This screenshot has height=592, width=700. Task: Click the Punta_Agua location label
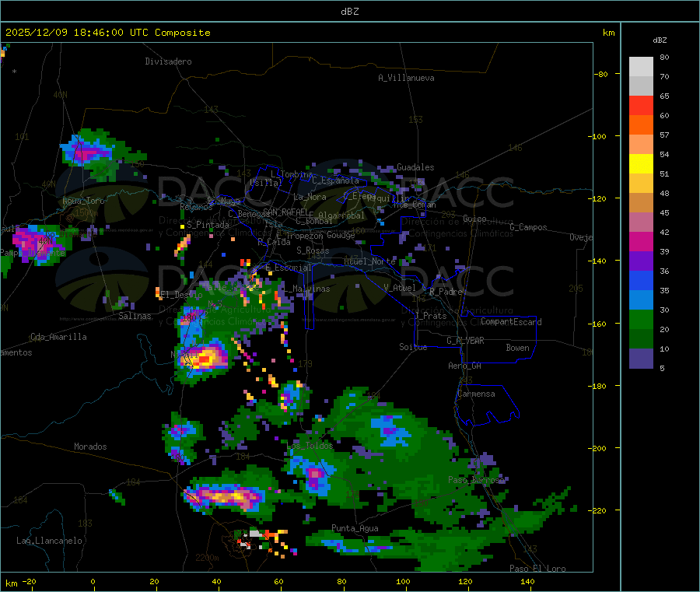(355, 528)
